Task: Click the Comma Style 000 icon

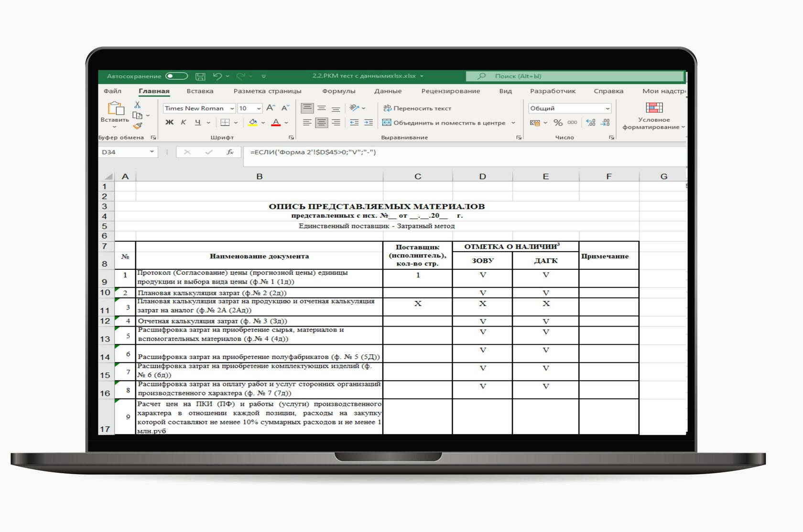Action: click(x=572, y=123)
